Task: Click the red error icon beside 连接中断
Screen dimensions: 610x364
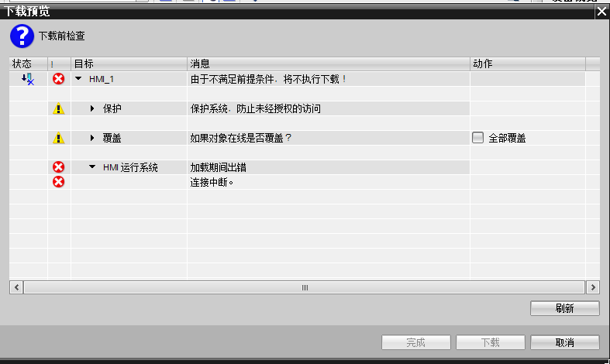Action: (x=58, y=181)
